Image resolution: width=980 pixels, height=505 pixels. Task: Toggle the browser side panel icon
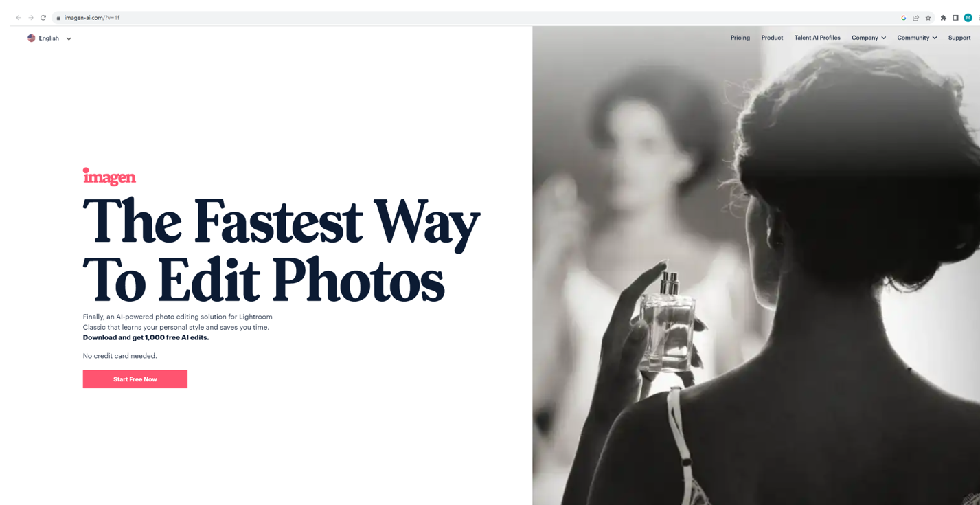(x=955, y=18)
